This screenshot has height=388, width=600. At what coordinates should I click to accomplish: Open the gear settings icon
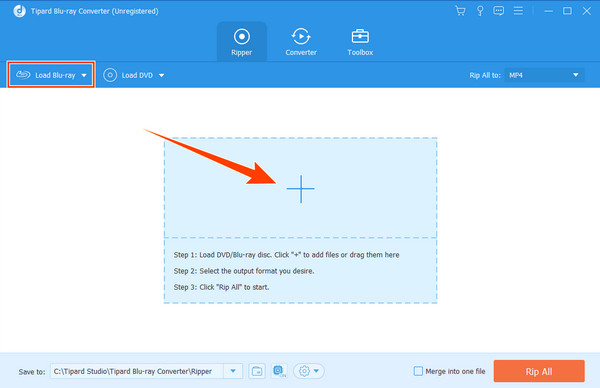309,371
